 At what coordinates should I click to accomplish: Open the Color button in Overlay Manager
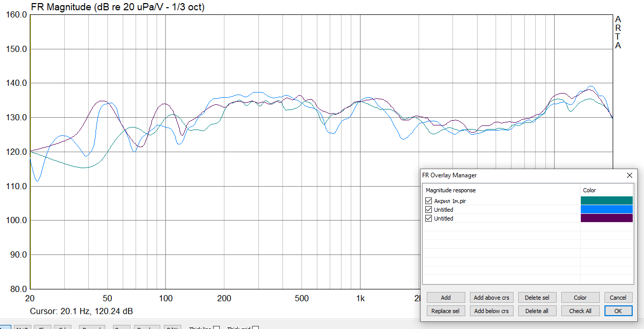[x=580, y=298]
